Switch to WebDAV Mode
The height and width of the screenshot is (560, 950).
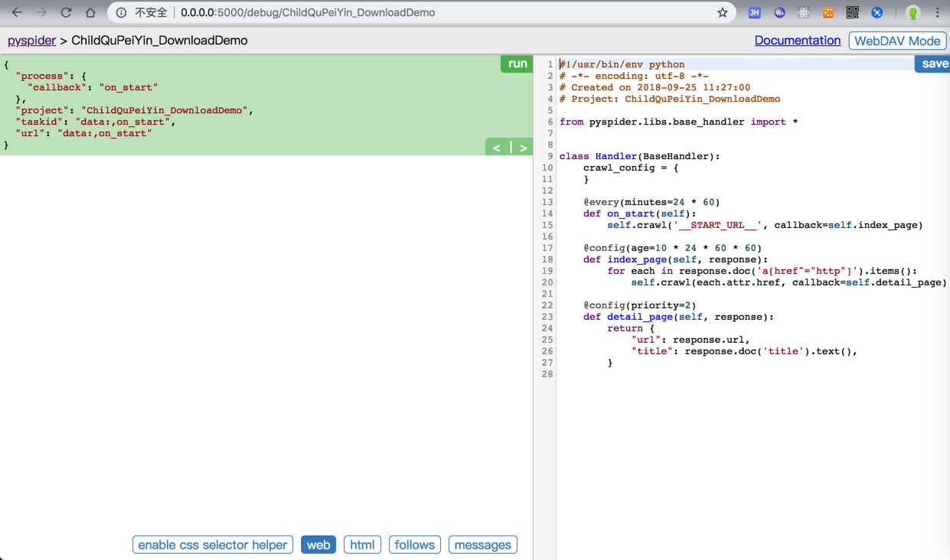point(897,41)
